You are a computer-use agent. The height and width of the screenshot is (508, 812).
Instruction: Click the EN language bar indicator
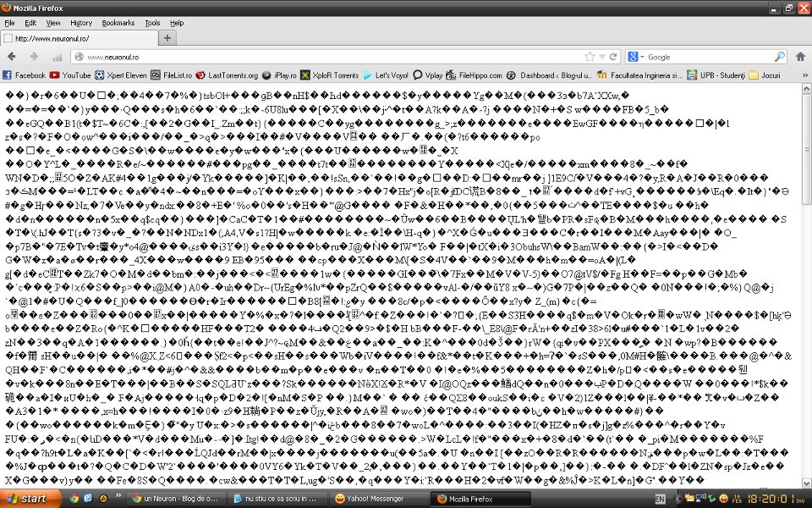660,500
